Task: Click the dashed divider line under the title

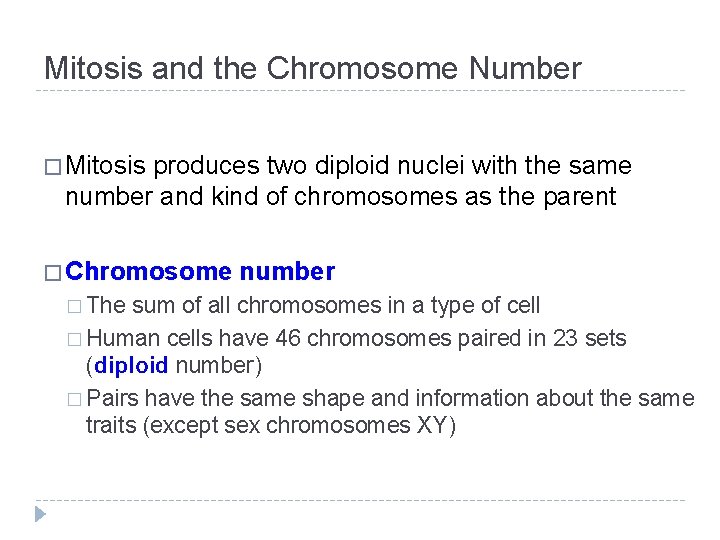Action: click(360, 91)
